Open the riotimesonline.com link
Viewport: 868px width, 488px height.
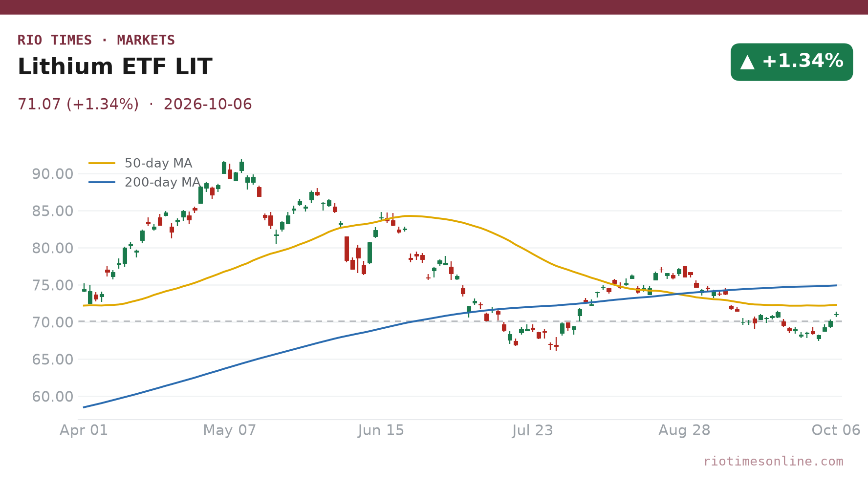point(773,461)
